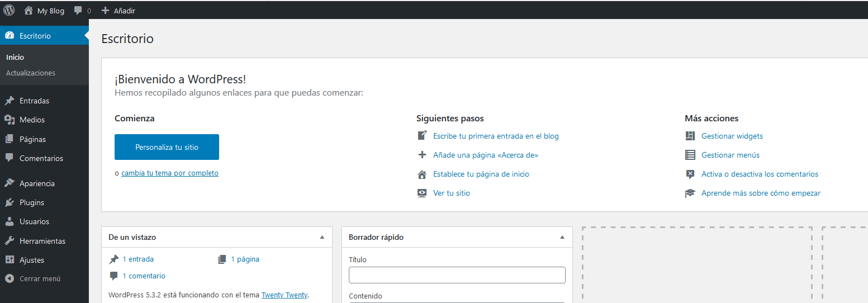Open the Añadir menu in admin bar
This screenshot has height=303, width=868.
tap(118, 11)
